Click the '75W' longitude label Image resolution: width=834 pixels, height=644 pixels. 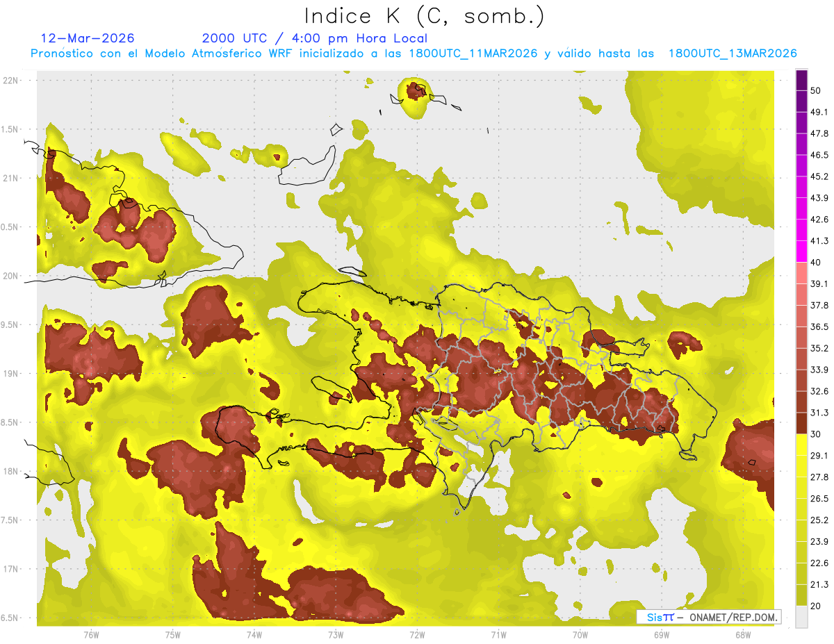(x=172, y=635)
